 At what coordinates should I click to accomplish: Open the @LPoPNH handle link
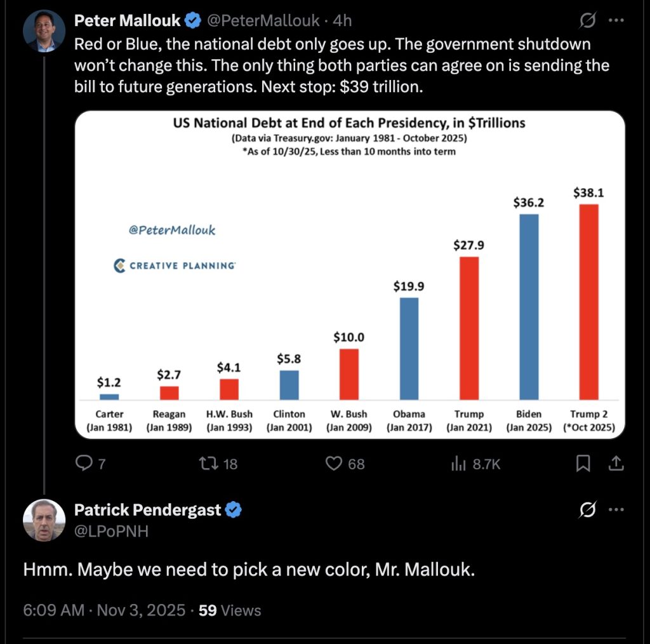[x=111, y=531]
